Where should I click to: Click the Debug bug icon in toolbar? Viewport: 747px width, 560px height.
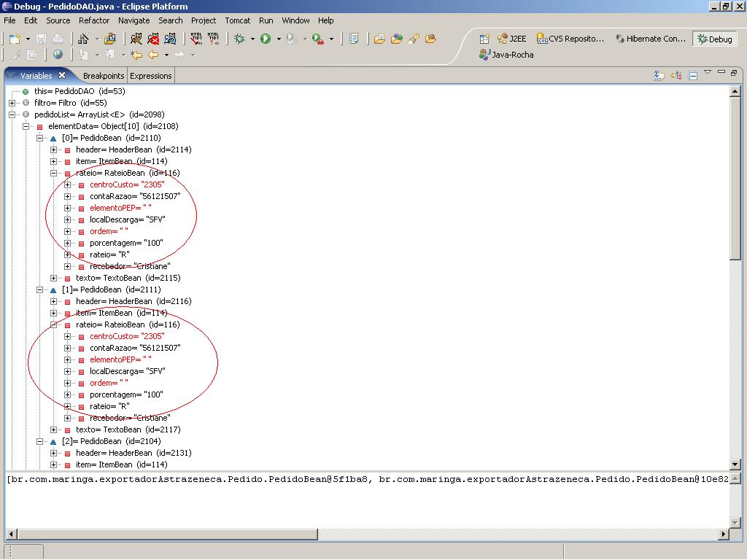239,39
